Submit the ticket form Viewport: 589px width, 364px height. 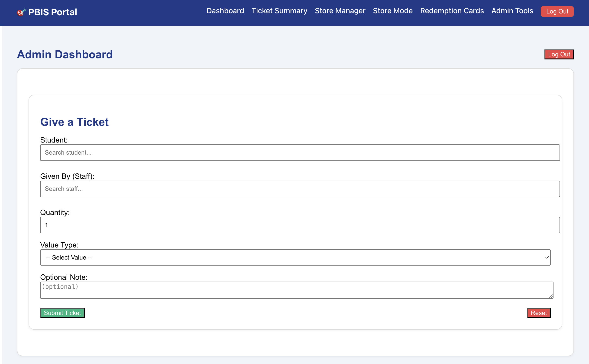tap(62, 313)
